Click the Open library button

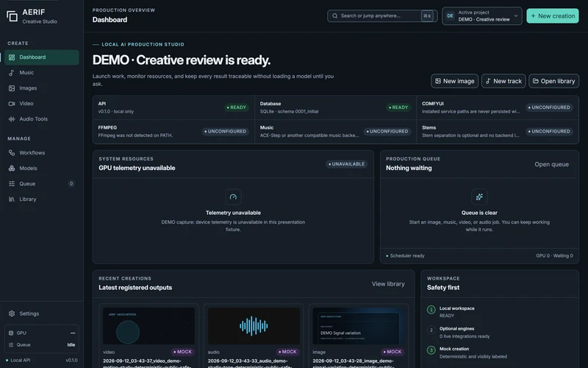[554, 81]
